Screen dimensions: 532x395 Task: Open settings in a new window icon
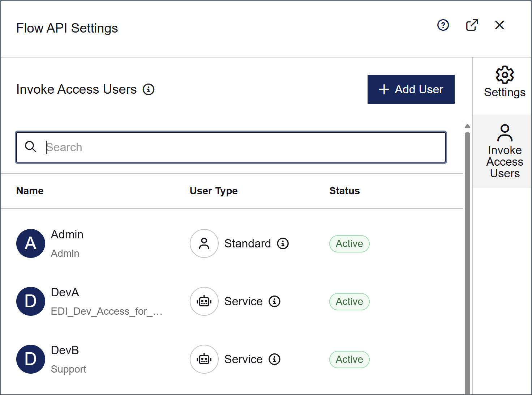pos(472,25)
